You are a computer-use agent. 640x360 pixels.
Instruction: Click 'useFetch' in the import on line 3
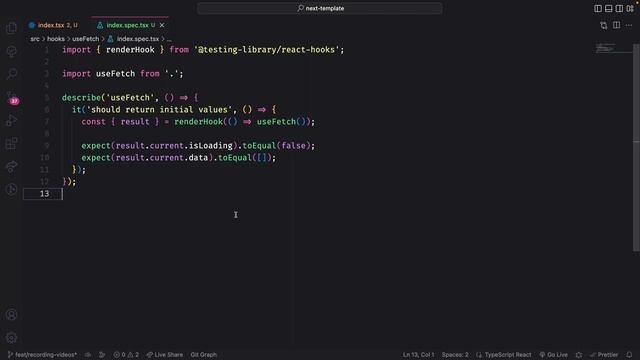point(116,74)
